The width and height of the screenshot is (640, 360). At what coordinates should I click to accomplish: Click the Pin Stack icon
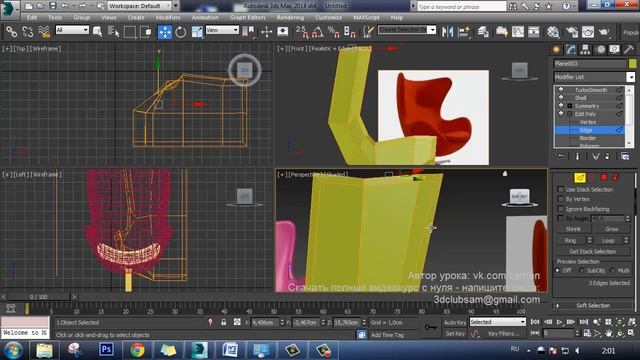(561, 156)
